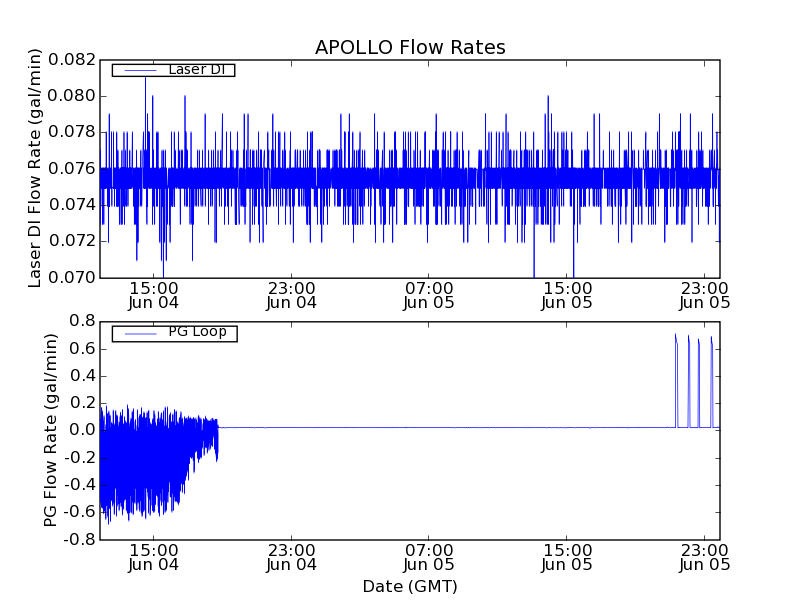Pick the 0.072 tick label
This screenshot has width=800, height=600.
tap(72, 241)
